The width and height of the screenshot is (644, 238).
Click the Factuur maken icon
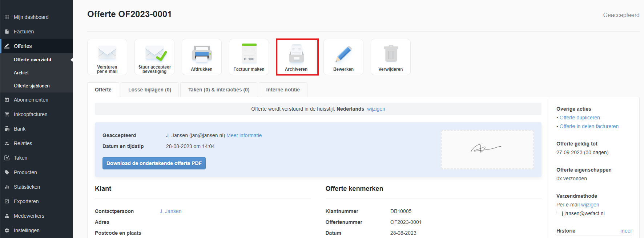point(249,54)
